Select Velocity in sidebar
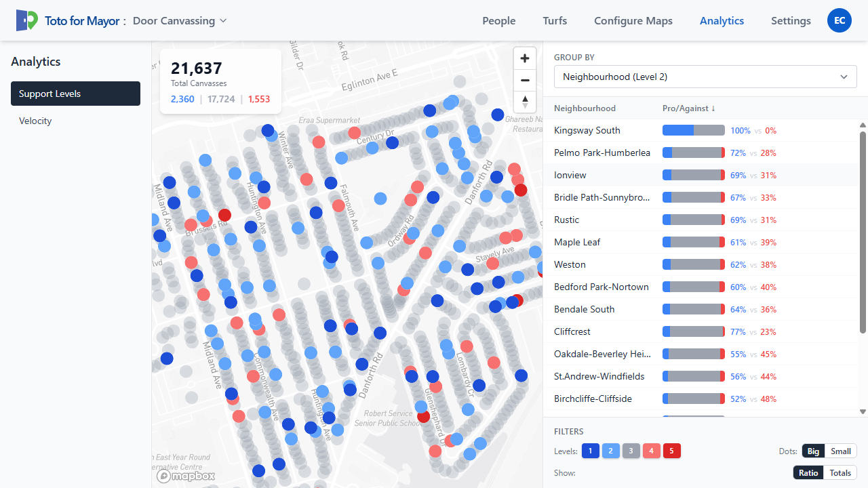This screenshot has width=868, height=488. [75, 121]
